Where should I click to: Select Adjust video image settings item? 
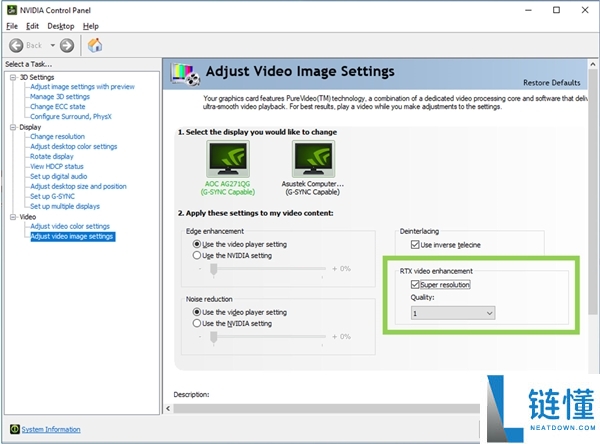[72, 237]
